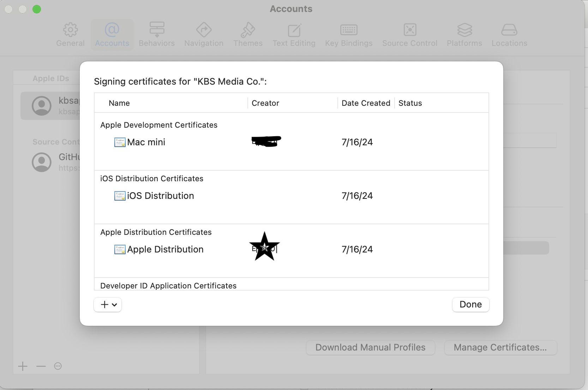Open the Key Bindings keyboard icon
The image size is (588, 390).
pos(349,30)
